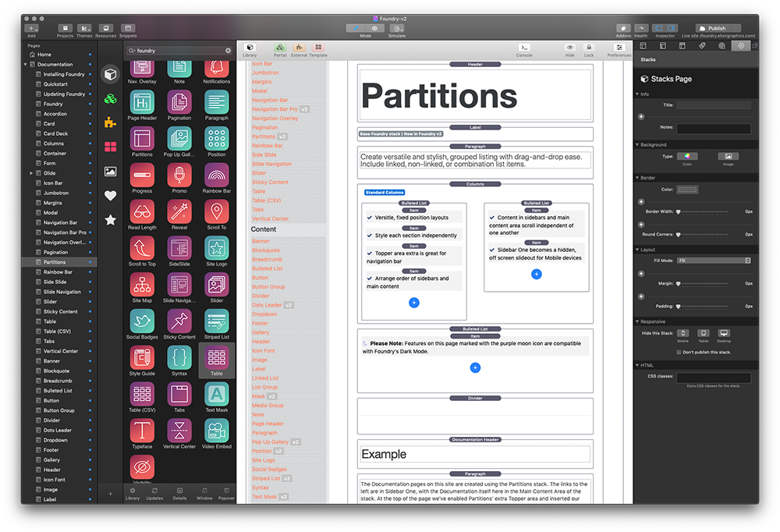Collapse the HTML inspector section

[x=637, y=365]
